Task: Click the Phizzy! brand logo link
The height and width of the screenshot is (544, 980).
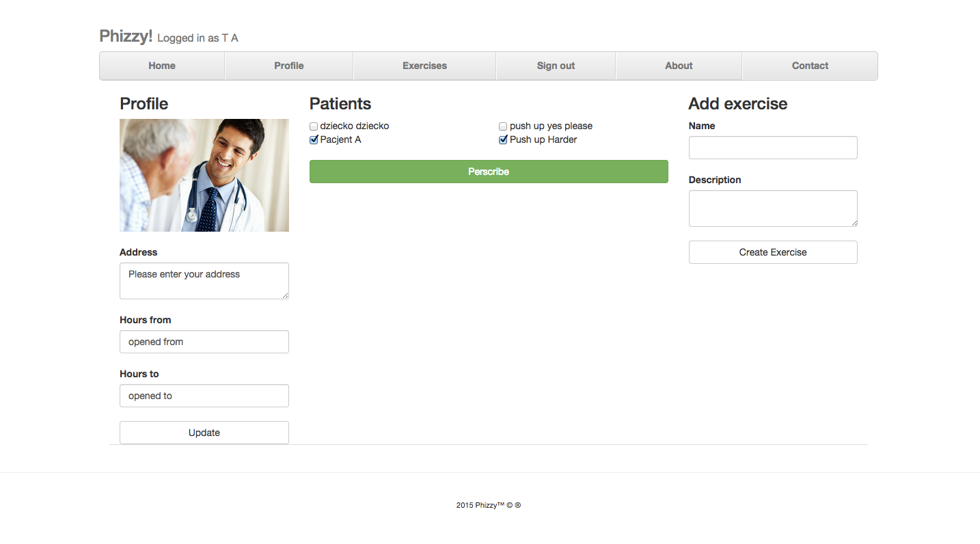Action: tap(126, 36)
